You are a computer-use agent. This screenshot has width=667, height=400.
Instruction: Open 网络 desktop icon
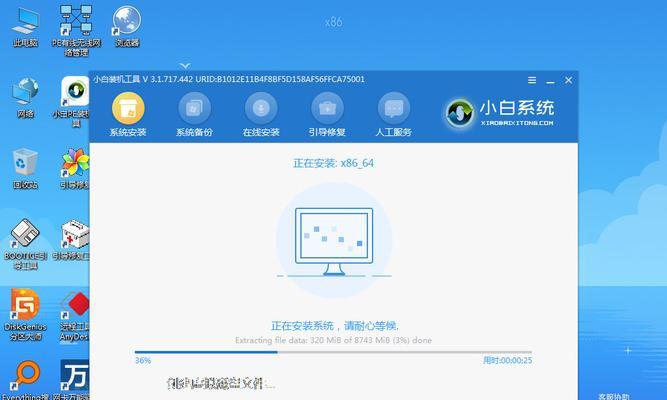coord(25,97)
